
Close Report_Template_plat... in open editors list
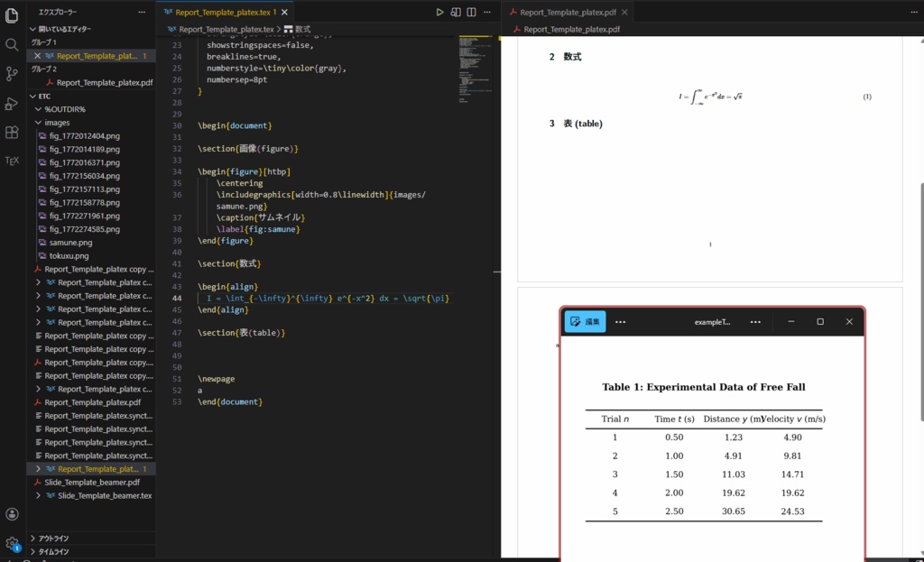pyautogui.click(x=38, y=56)
